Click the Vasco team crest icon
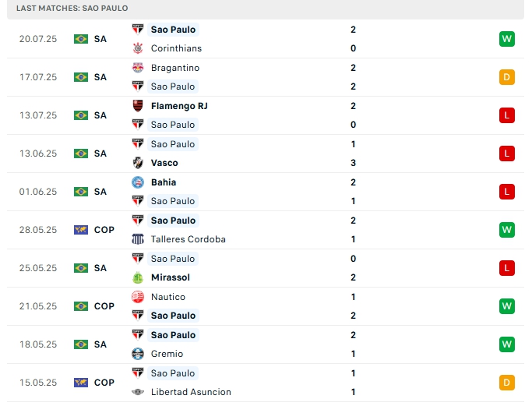This screenshot has width=532, height=406. click(138, 163)
